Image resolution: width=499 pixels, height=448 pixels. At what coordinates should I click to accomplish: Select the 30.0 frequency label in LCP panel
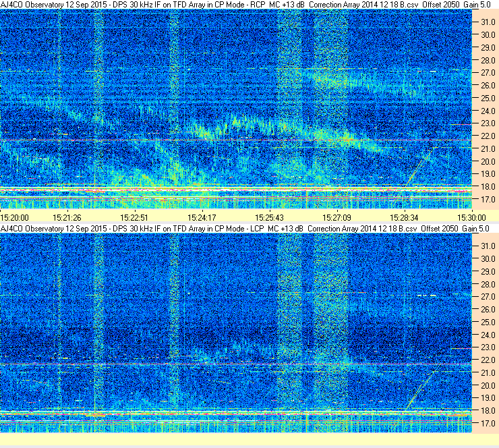[488, 259]
